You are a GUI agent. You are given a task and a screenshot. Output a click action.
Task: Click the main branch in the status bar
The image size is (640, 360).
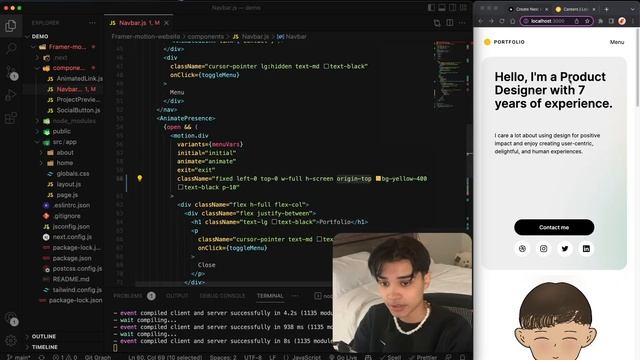pyautogui.click(x=19, y=357)
